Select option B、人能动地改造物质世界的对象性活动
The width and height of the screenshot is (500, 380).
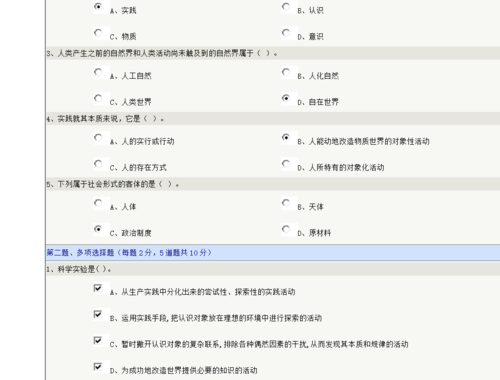click(286, 137)
